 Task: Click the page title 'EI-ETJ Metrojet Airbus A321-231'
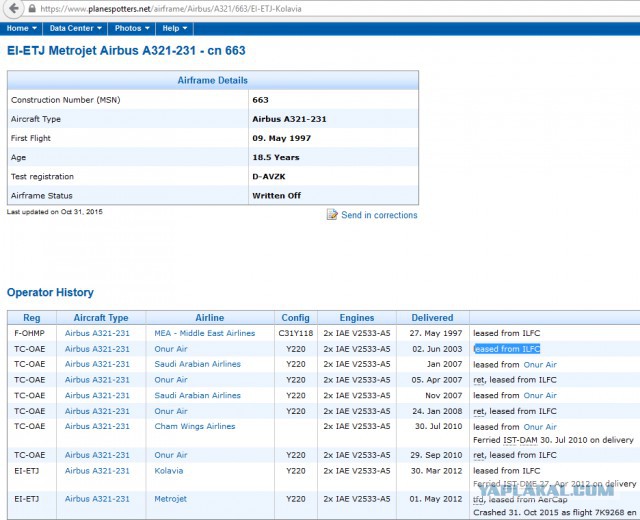pos(102,51)
